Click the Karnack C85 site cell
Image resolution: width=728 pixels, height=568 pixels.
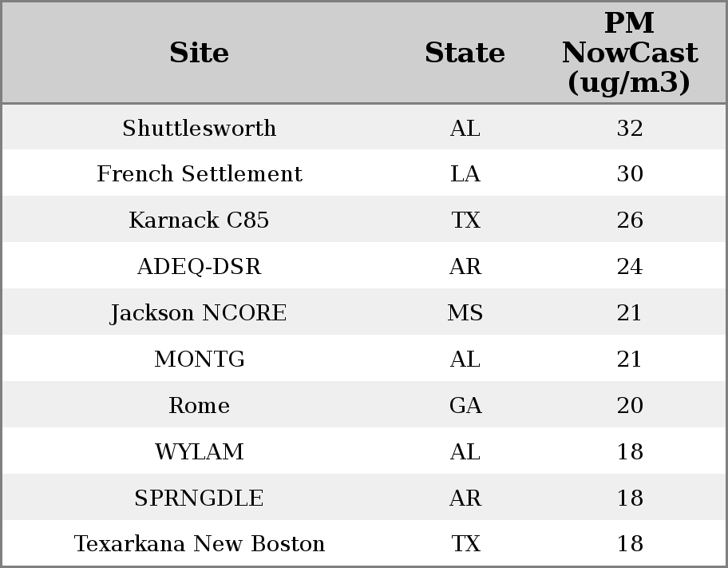click(x=200, y=220)
